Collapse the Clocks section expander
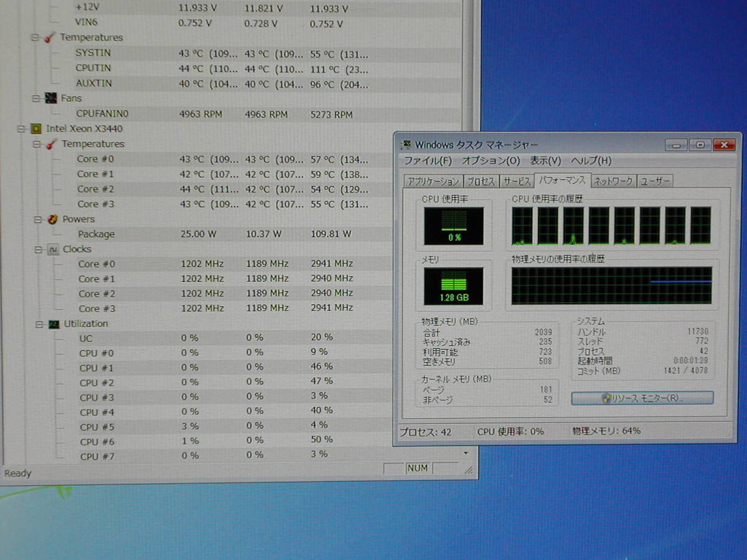 click(38, 250)
